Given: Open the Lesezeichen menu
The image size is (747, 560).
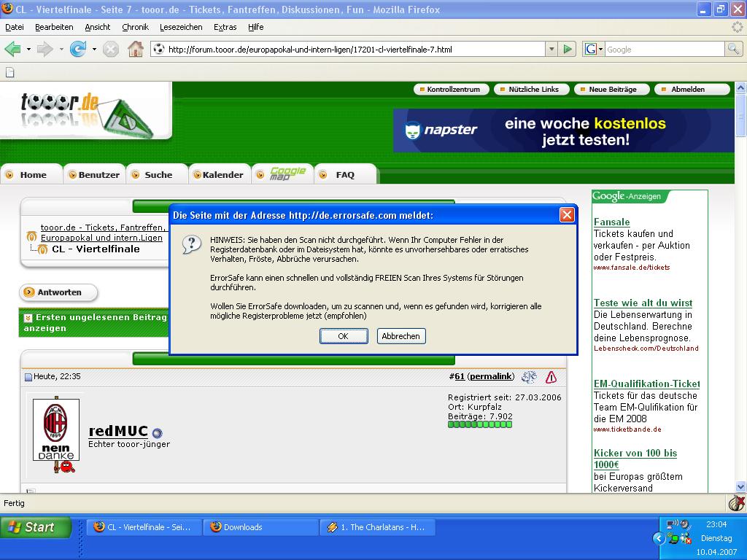Looking at the screenshot, I should pos(181,27).
